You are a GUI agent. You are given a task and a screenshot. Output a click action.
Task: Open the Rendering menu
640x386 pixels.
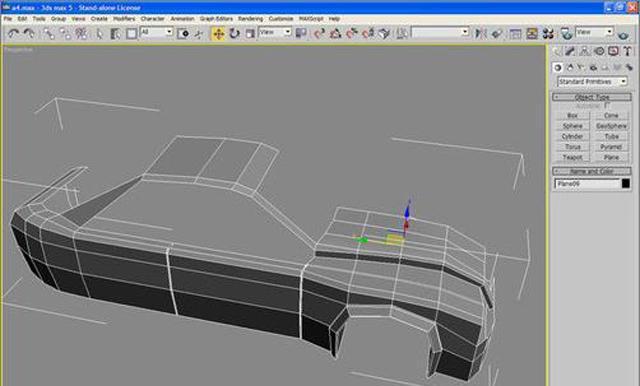tap(251, 19)
